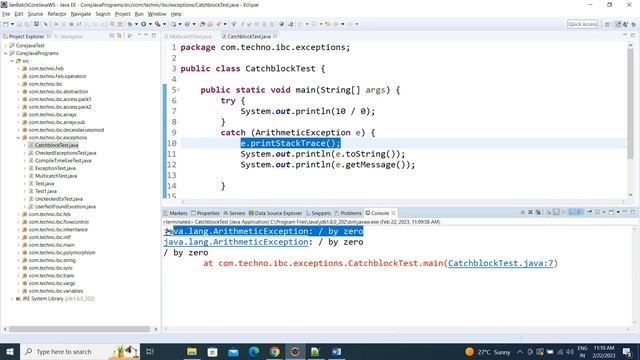Image resolution: width=640 pixels, height=360 pixels.
Task: Expand the JRE System Library node
Action: coord(12,299)
